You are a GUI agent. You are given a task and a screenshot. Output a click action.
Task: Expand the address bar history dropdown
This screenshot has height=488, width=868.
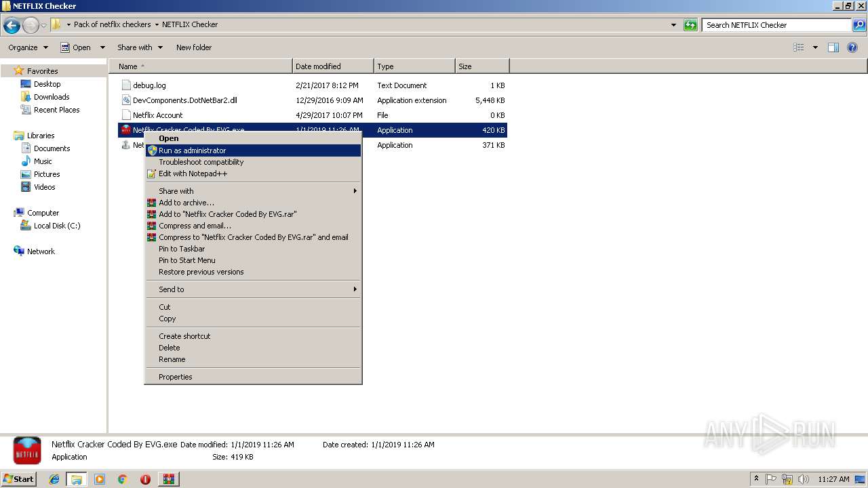point(673,25)
